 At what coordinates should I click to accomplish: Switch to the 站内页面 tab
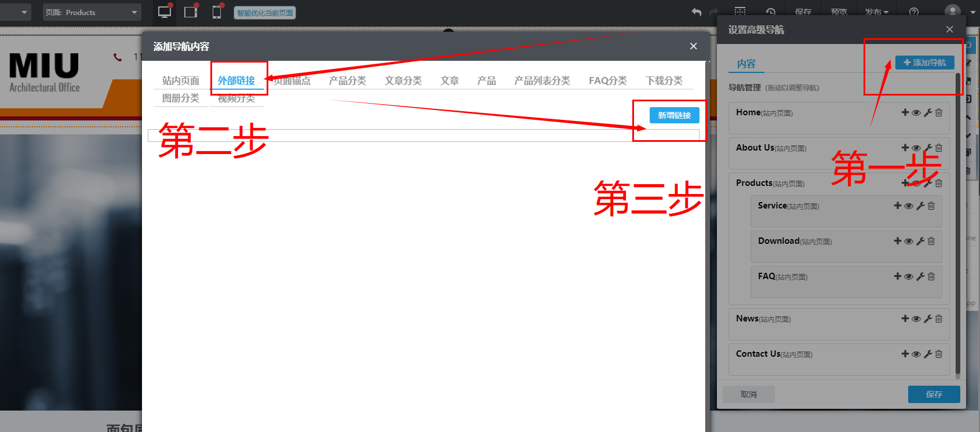point(180,80)
